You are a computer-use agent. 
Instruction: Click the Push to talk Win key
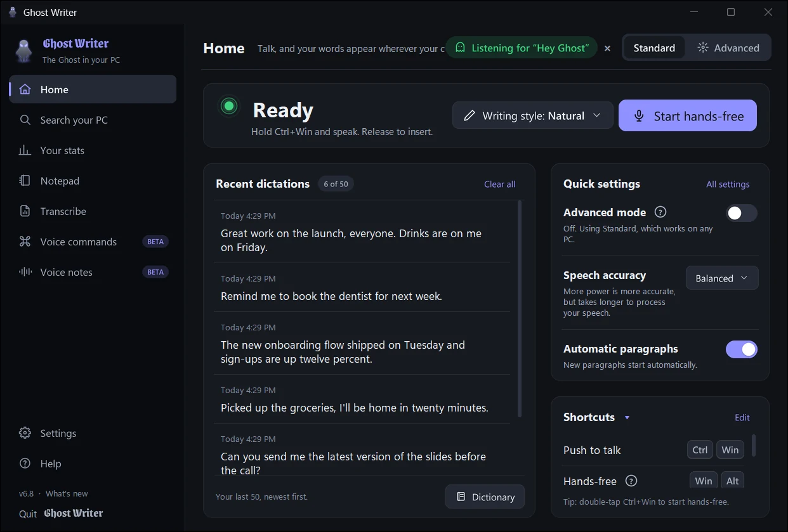pos(730,450)
